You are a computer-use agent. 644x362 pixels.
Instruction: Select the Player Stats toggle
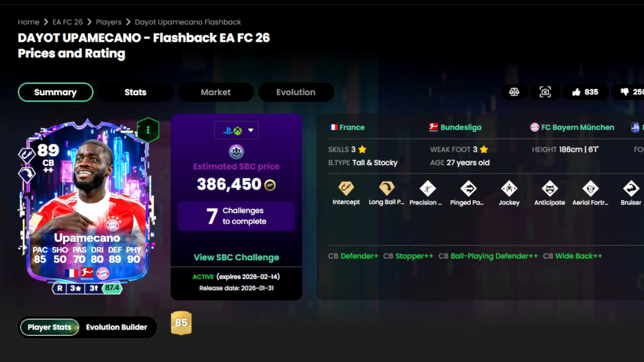pyautogui.click(x=49, y=327)
